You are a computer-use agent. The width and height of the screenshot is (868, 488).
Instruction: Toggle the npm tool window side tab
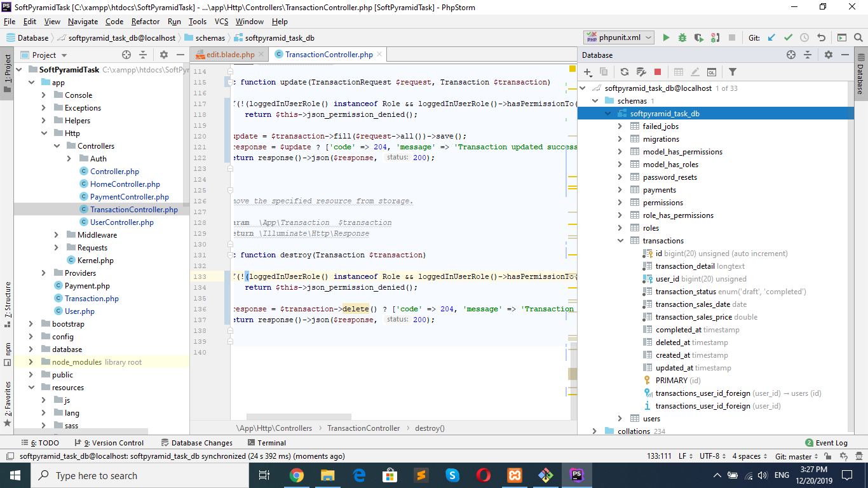pos(7,355)
